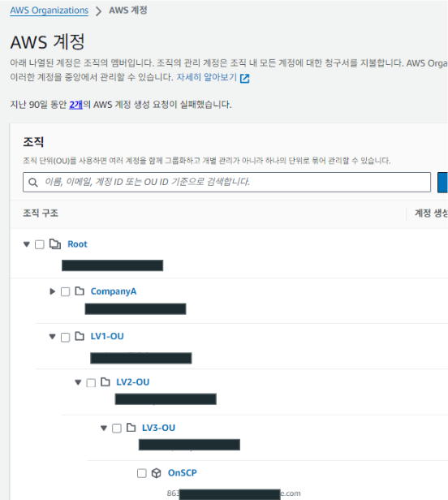Screen dimensions: 448x500
Task: Open the OnSCP account link
Action: point(183,472)
